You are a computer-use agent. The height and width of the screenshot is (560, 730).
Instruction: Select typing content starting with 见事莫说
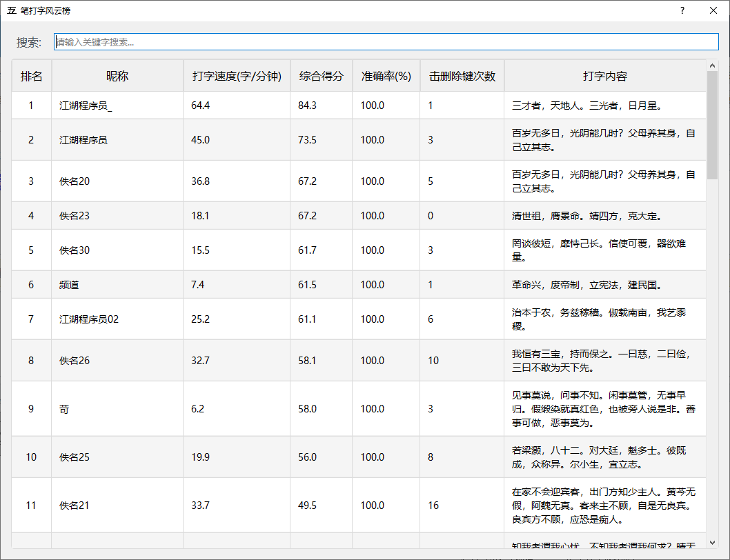click(x=604, y=409)
